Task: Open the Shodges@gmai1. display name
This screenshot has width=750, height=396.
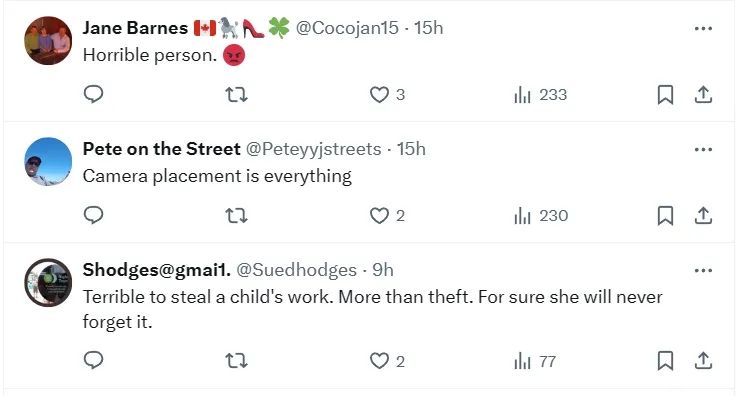Action: [156, 270]
